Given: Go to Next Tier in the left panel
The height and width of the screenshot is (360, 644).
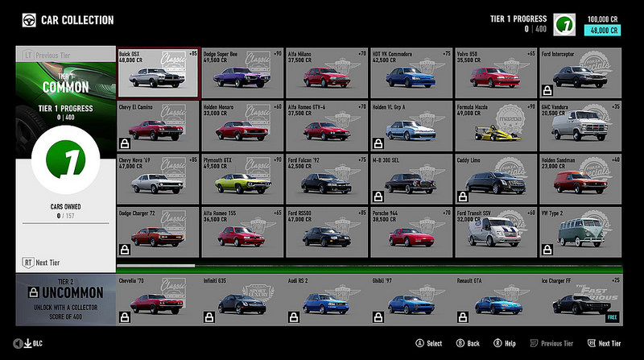Looking at the screenshot, I should pyautogui.click(x=42, y=263).
